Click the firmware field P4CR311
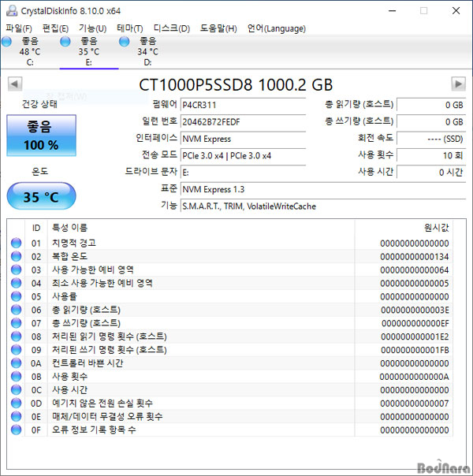Viewport: 473px width, 476px height. coord(243,105)
